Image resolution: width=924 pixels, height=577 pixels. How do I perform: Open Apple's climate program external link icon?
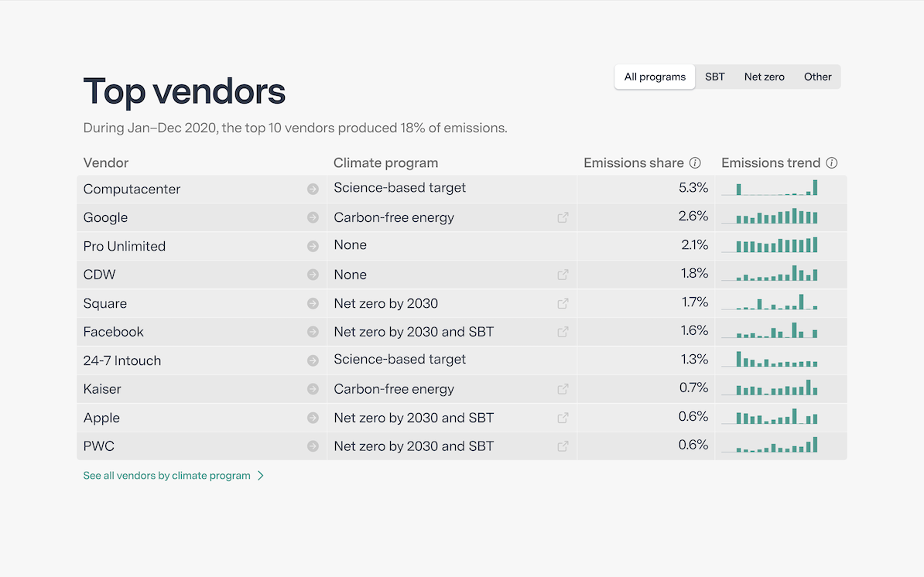pos(563,418)
